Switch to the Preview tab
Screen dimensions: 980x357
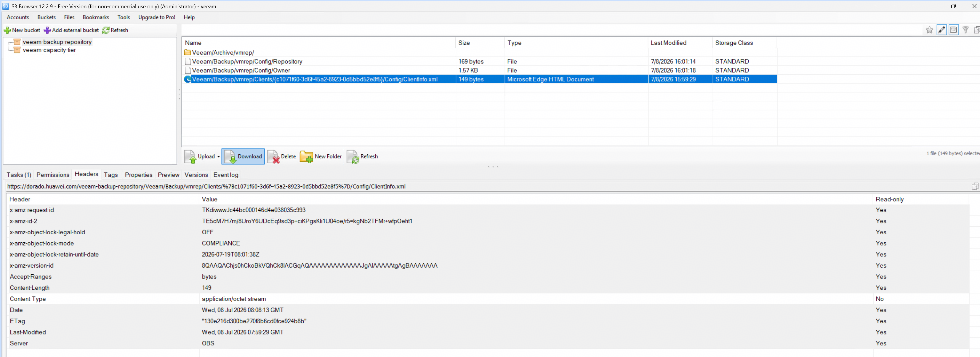point(169,175)
